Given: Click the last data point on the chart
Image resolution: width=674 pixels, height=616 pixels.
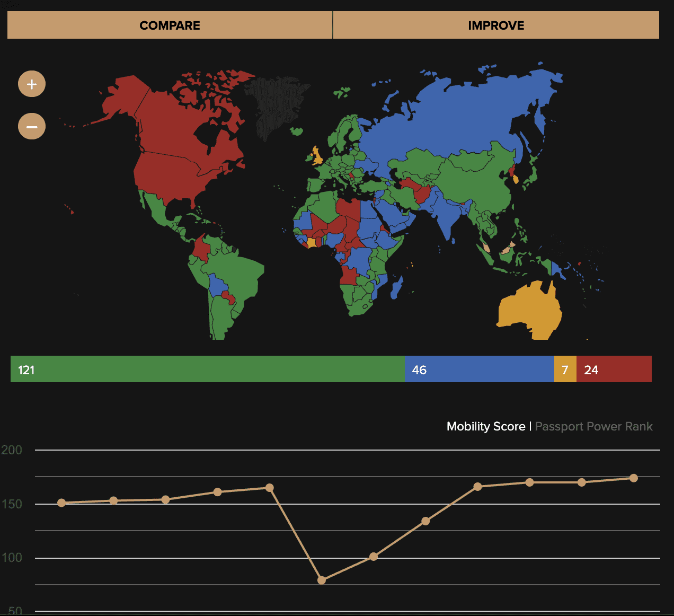Looking at the screenshot, I should tap(633, 478).
